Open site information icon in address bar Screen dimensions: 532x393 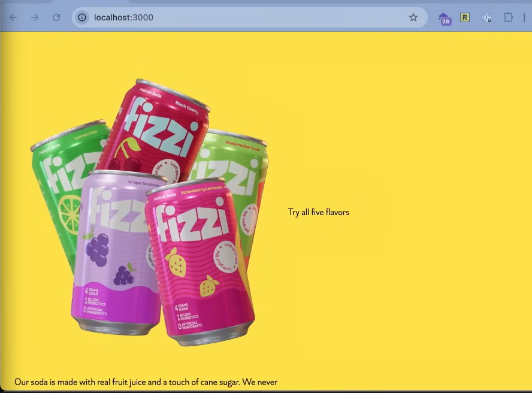coord(82,17)
